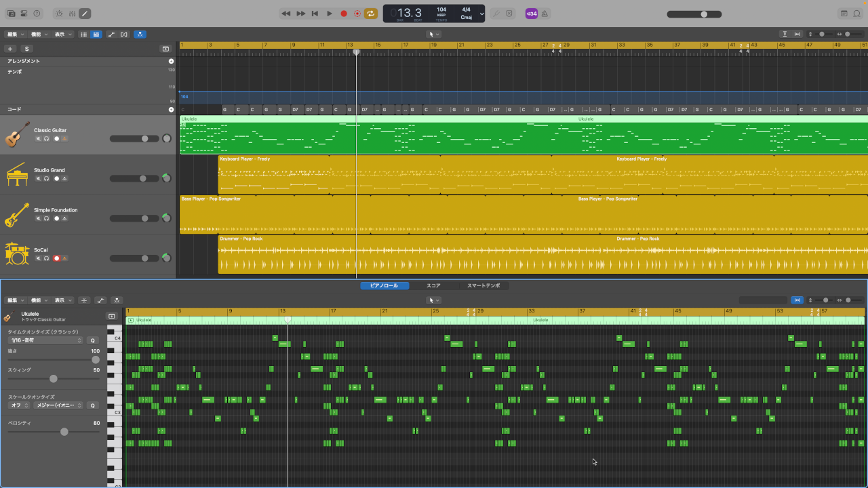The height and width of the screenshot is (488, 868).
Task: Toggle the yellow Cycle loop button
Action: (371, 14)
